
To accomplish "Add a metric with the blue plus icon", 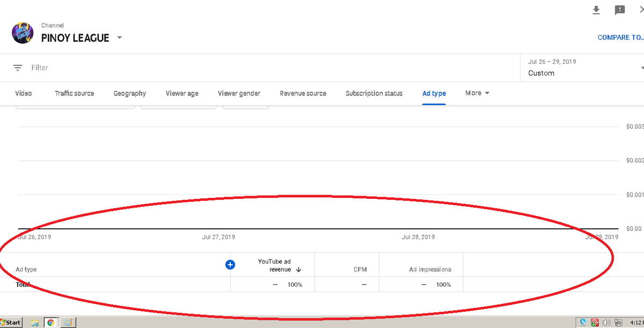I will point(230,264).
